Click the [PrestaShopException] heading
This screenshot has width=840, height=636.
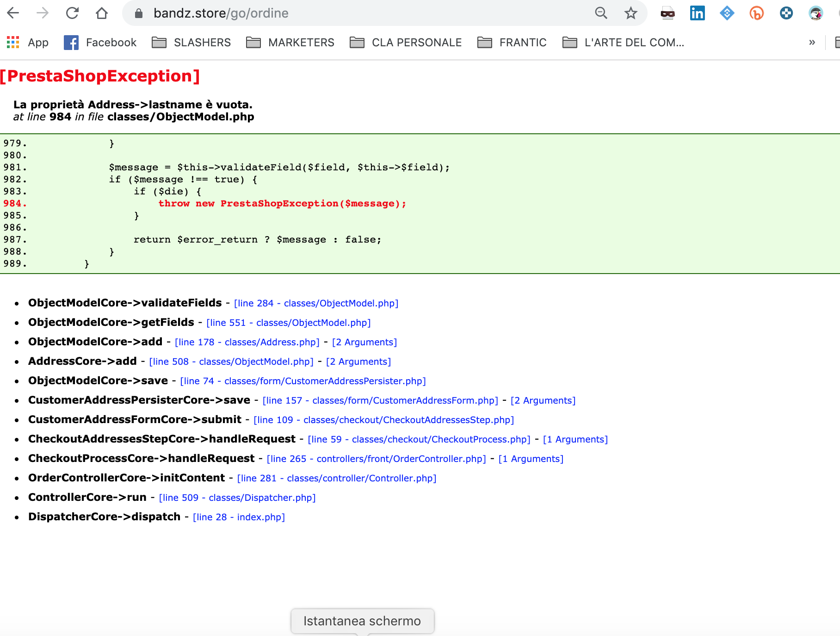click(x=100, y=76)
